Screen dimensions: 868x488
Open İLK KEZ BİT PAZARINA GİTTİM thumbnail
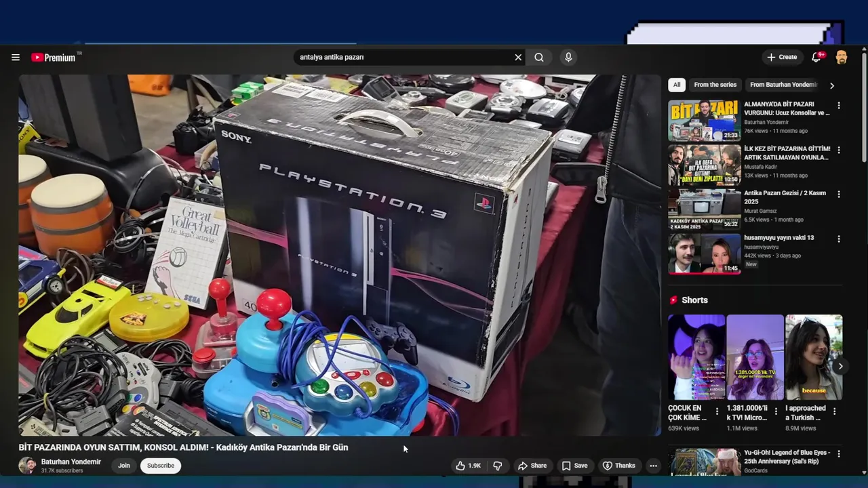coord(705,165)
